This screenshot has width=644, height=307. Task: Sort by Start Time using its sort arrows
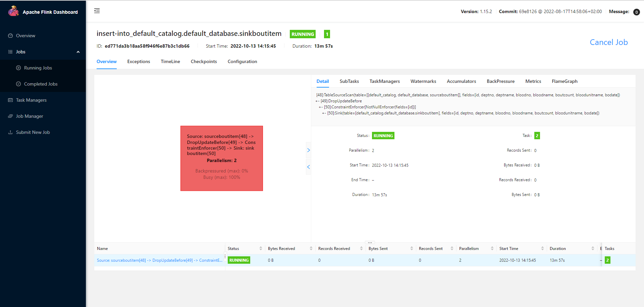[x=542, y=249]
